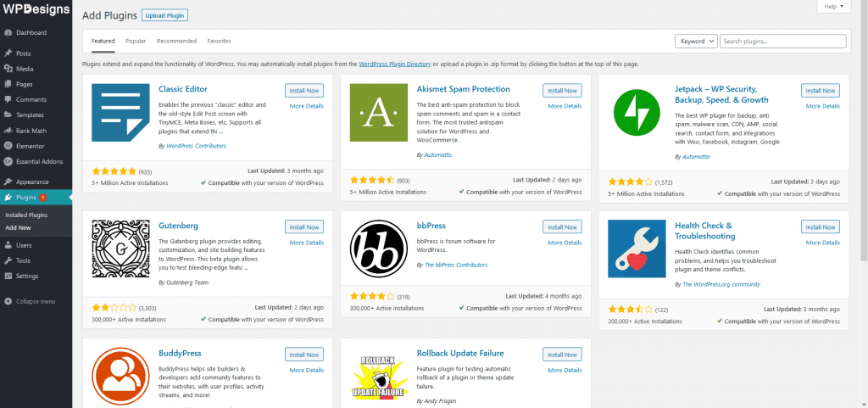The width and height of the screenshot is (868, 408).
Task: Open the Keyword search type dropdown
Action: coord(696,41)
